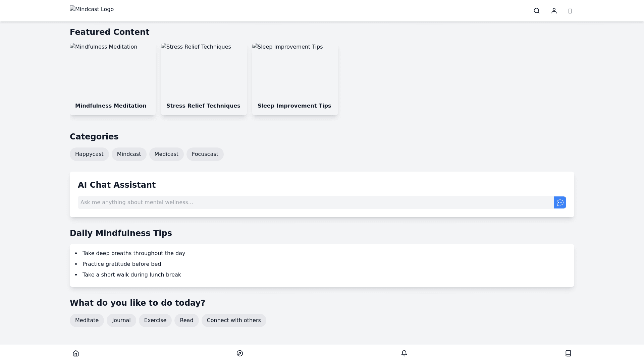Open Mindfulness Meditation featured card
Screen dimensions: 644x362
[113, 79]
